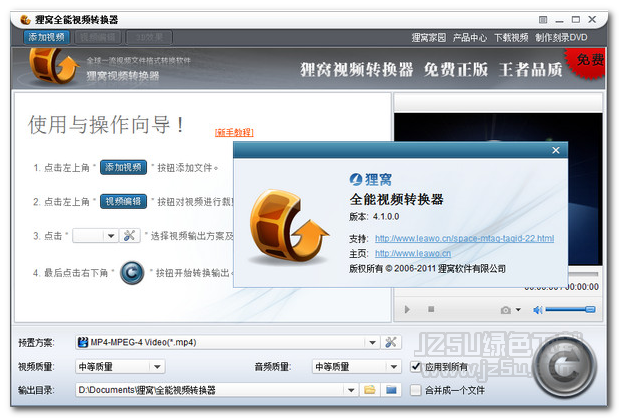The width and height of the screenshot is (619, 418).
Task: Open output directory with blue folder icon
Action: pos(391,390)
